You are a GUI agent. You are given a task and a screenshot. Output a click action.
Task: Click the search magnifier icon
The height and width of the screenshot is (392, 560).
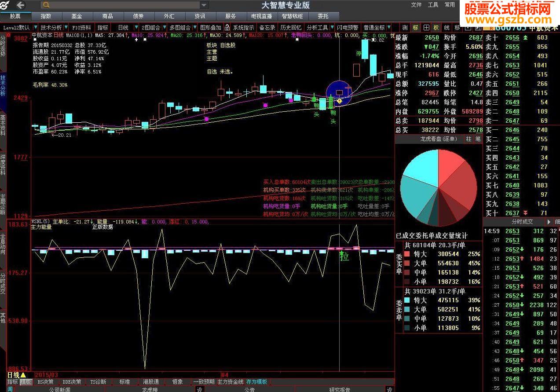[46, 5]
